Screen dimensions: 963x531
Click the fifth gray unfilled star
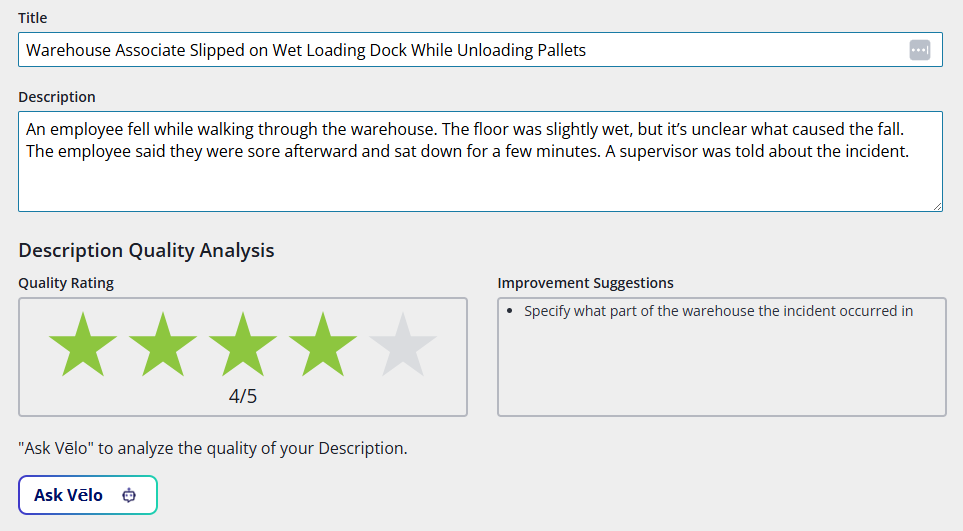(x=403, y=345)
